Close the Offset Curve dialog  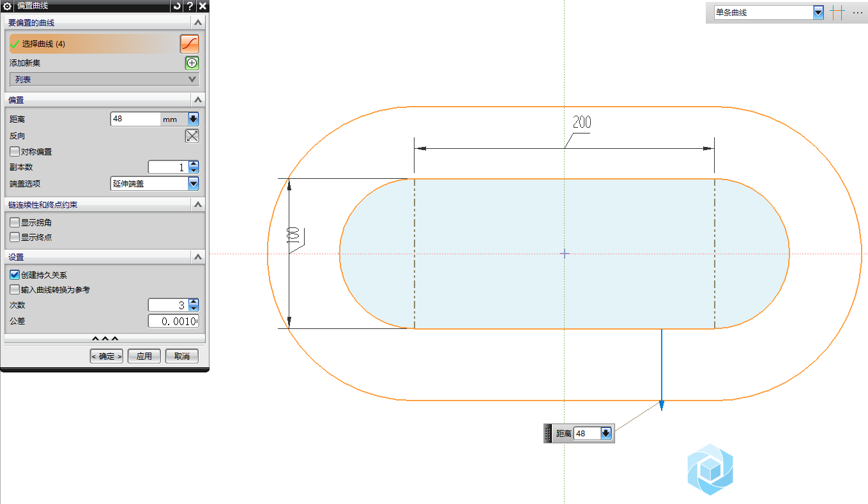(202, 6)
